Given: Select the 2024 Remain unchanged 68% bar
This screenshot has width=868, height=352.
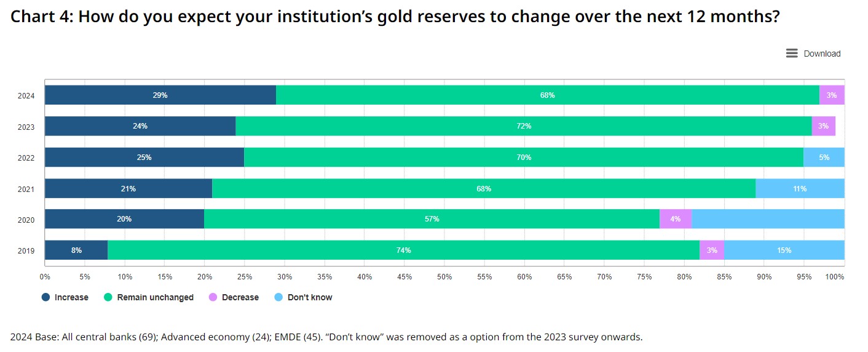Looking at the screenshot, I should 547,95.
